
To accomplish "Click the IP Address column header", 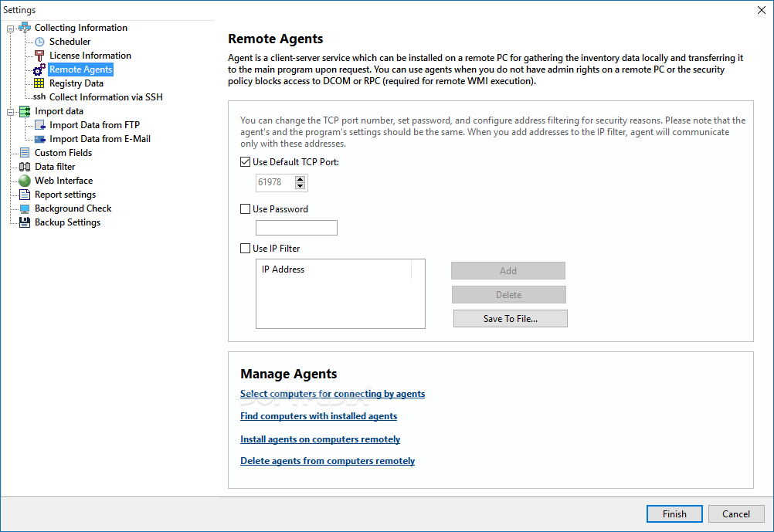I will (x=334, y=269).
